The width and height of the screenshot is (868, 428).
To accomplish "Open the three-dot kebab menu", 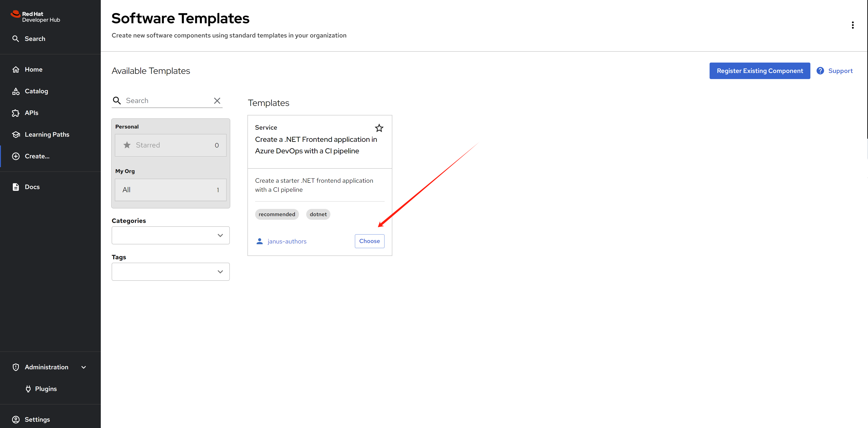I will click(852, 25).
